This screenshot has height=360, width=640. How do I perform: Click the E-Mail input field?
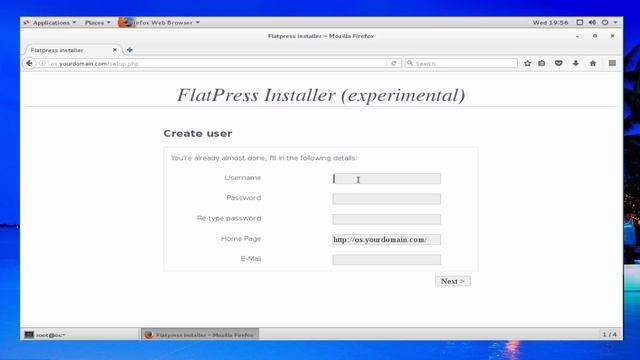[x=387, y=260]
